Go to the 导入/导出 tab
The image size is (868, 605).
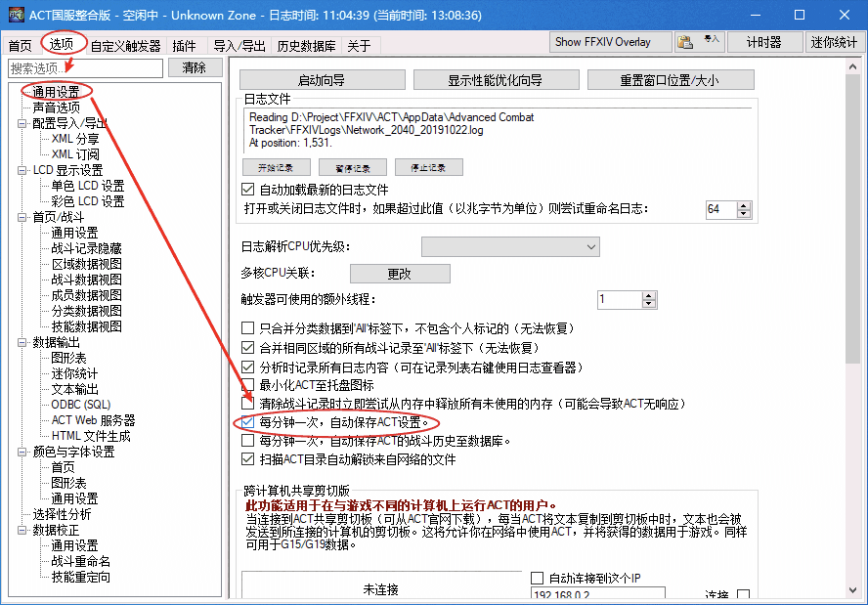239,46
